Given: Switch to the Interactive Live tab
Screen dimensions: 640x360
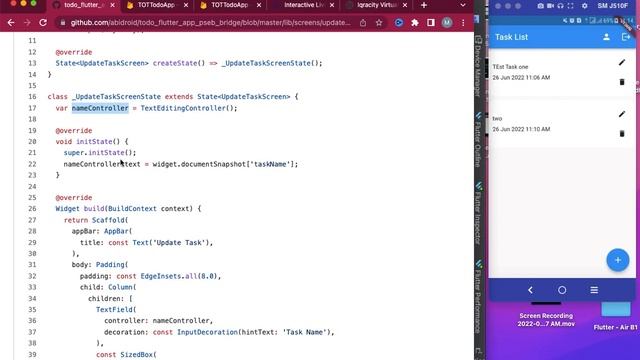Looking at the screenshot, I should (304, 5).
